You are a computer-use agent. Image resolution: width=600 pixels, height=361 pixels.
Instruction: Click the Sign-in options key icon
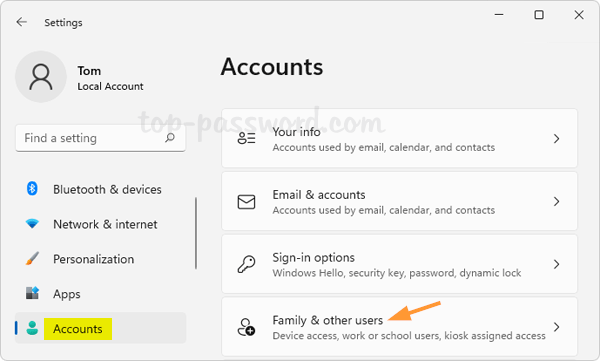pos(246,264)
